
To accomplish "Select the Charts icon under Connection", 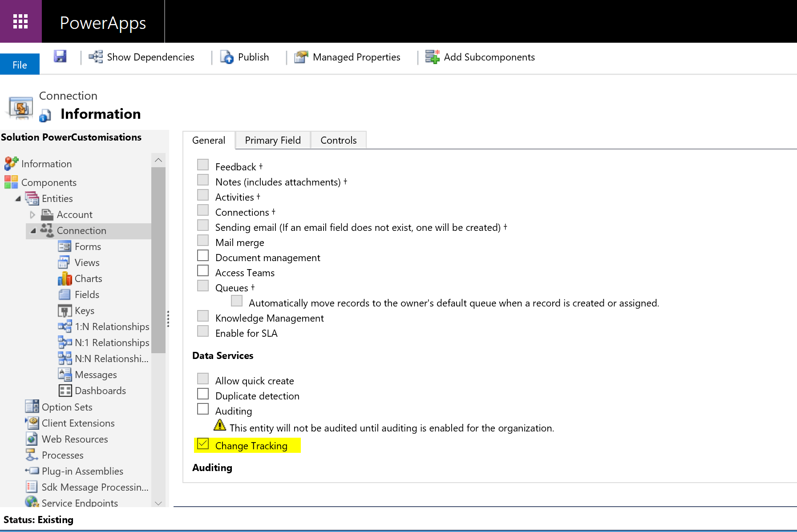I will (x=65, y=279).
